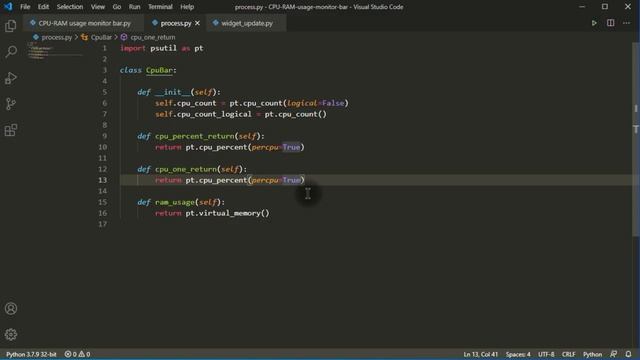The width and height of the screenshot is (640, 360).
Task: Click 'logical=False' argument on line 6
Action: point(316,103)
